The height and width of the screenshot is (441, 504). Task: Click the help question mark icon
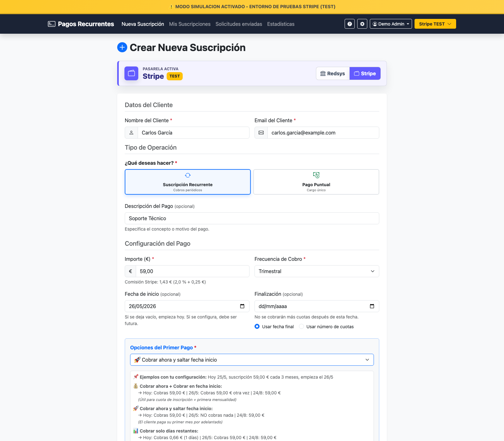tap(350, 24)
